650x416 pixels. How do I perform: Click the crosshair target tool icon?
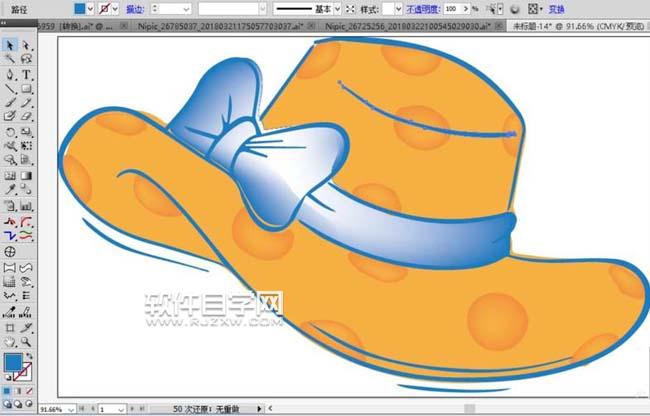[x=10, y=252]
